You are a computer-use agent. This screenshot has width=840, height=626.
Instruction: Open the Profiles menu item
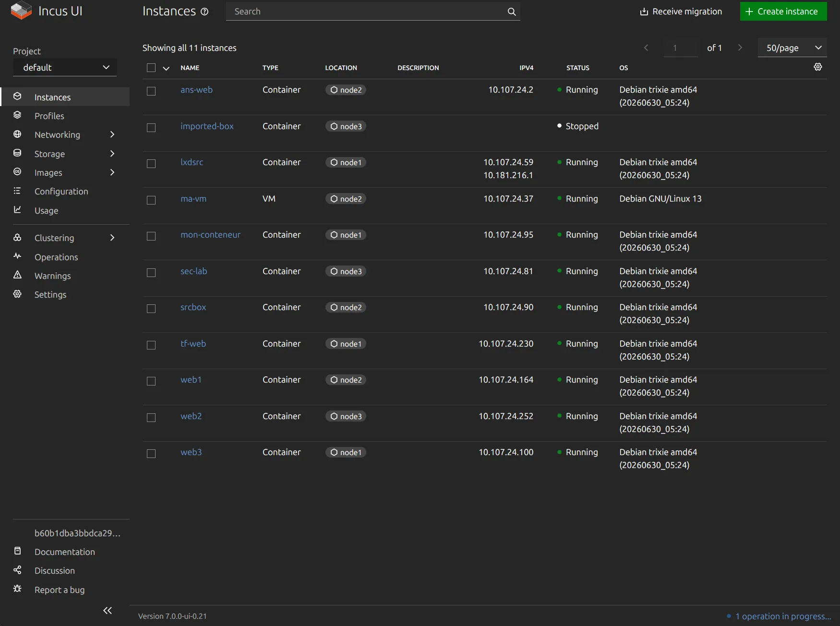pyautogui.click(x=65, y=116)
